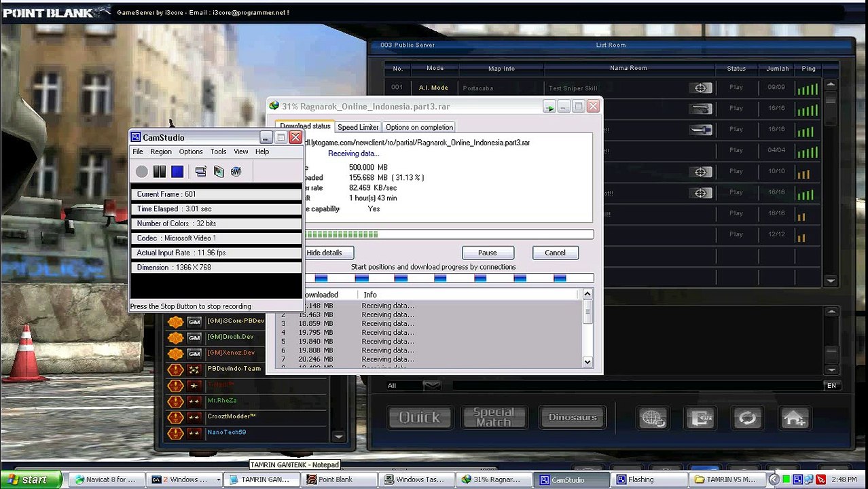Select connection row 5 with 19.840 MB
This screenshot has height=489, width=868.
click(x=429, y=342)
